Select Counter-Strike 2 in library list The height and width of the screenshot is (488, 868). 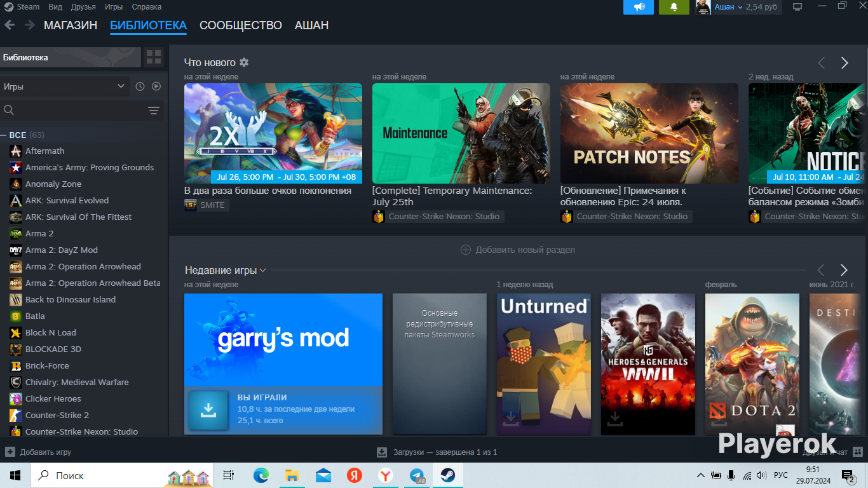pyautogui.click(x=57, y=415)
